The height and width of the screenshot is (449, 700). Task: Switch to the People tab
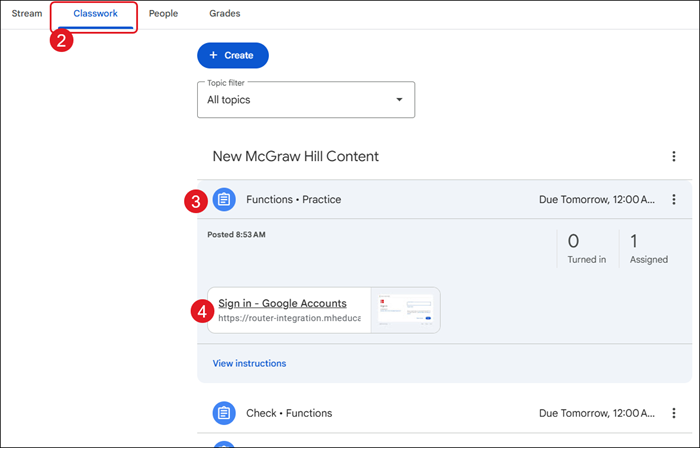tap(164, 14)
